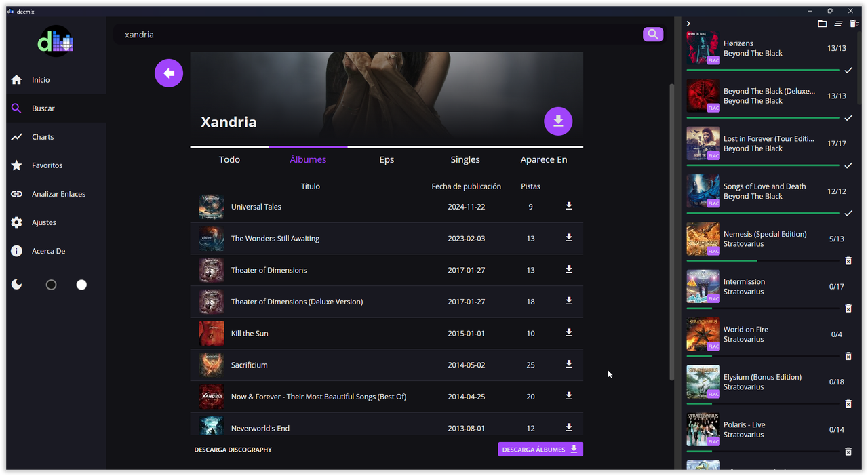Viewport: 868px width, 476px height.
Task: Open Favoritos in sidebar
Action: [x=56, y=165]
